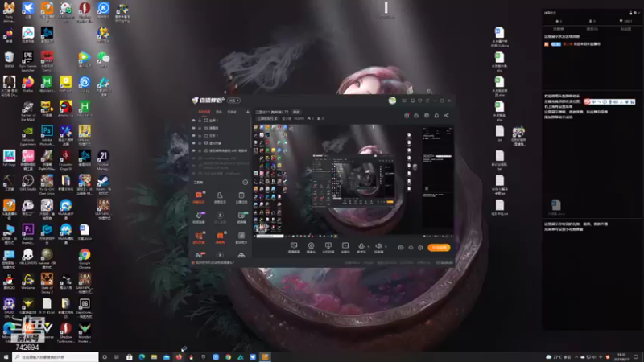Open Adobe Premiere desktop shortcut

28,233
